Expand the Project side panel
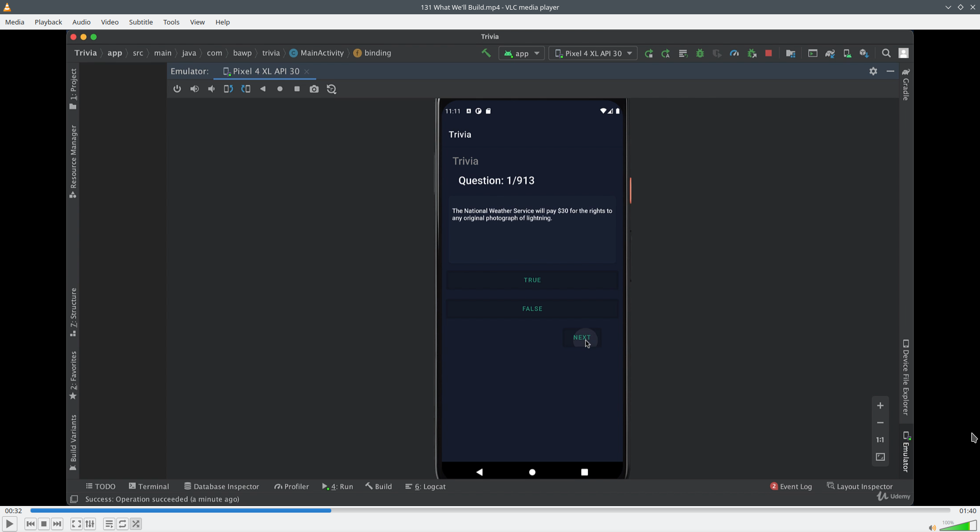This screenshot has width=980, height=532. point(73,88)
